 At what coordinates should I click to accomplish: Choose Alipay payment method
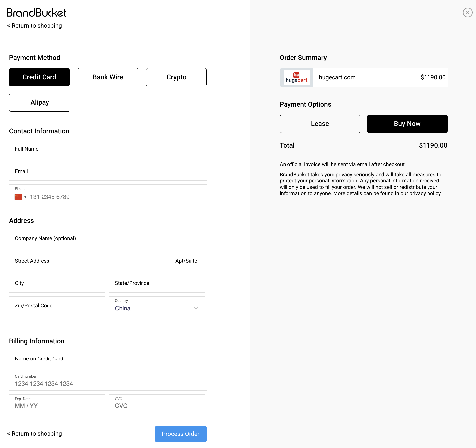tap(40, 103)
